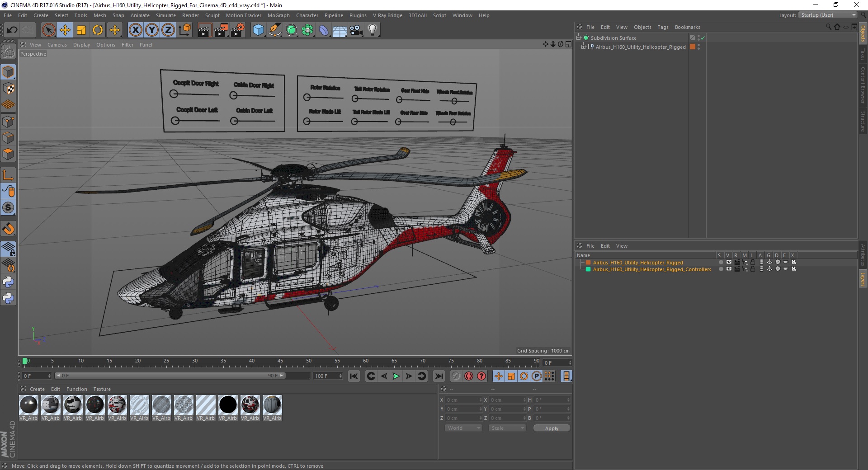Image resolution: width=868 pixels, height=470 pixels.
Task: Open Texture menu in Material Manager
Action: (x=102, y=389)
